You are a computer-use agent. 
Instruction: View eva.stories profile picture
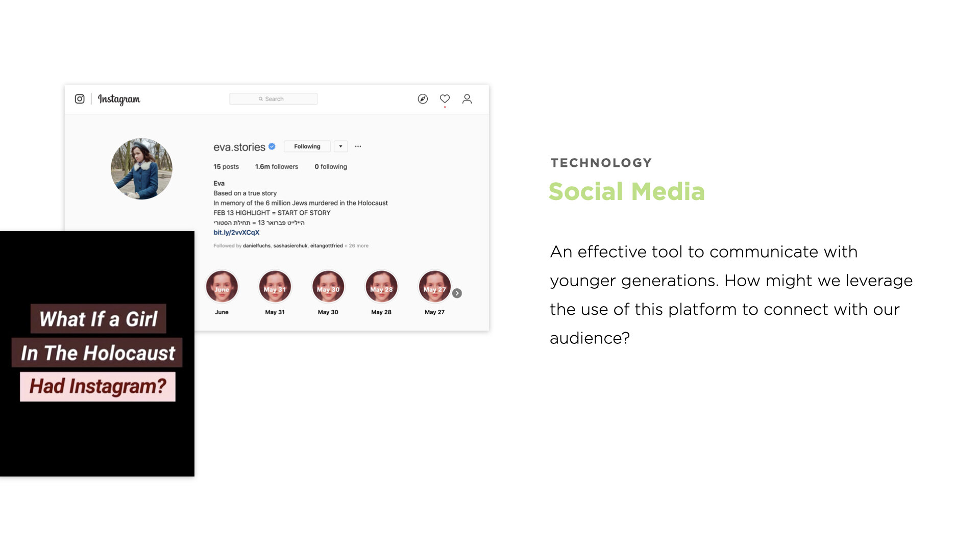click(141, 169)
